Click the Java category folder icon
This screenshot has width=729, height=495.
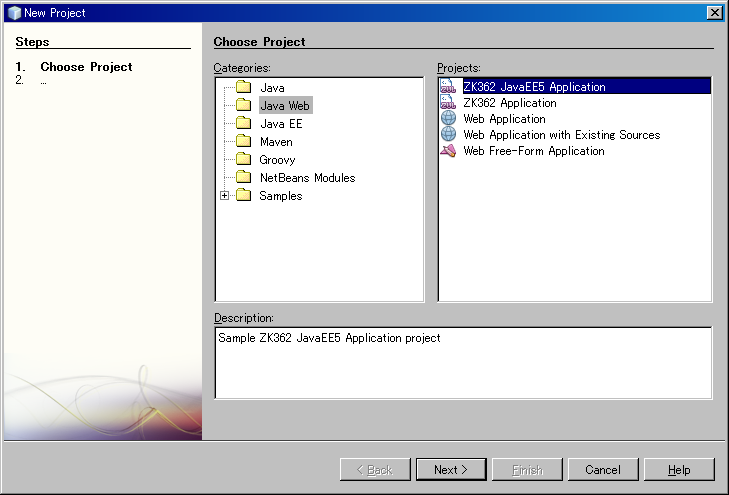244,87
